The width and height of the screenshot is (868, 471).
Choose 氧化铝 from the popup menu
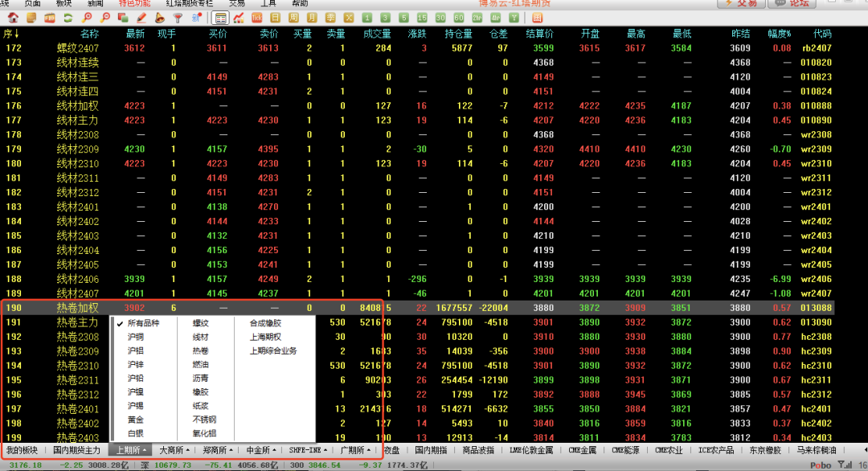coord(204,434)
